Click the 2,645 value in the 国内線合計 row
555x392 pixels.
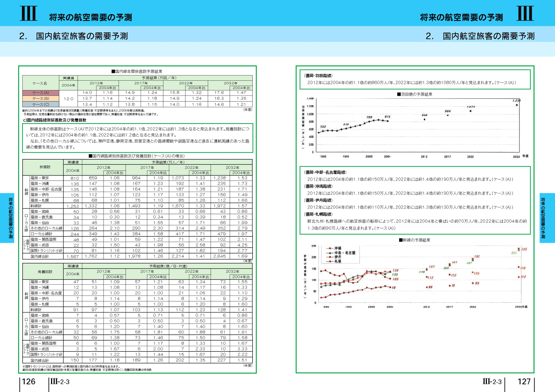coord(219,256)
